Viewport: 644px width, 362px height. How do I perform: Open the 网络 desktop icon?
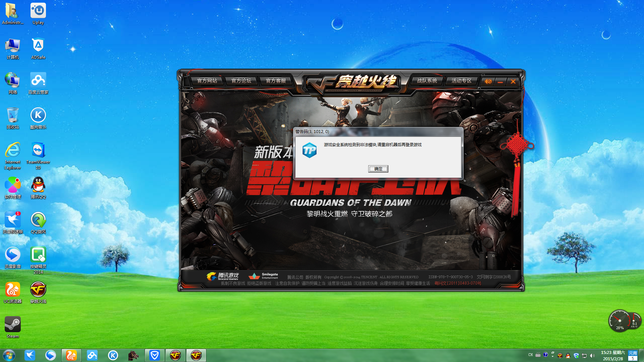[x=13, y=83]
